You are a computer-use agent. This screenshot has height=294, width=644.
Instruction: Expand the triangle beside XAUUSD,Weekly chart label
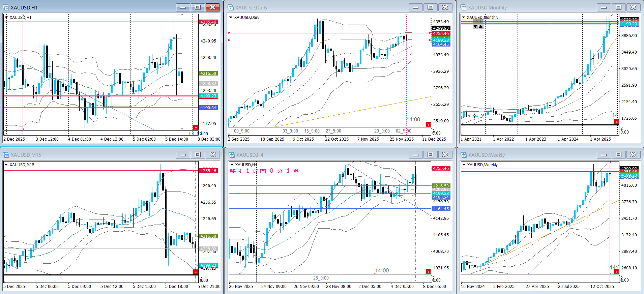(x=464, y=165)
